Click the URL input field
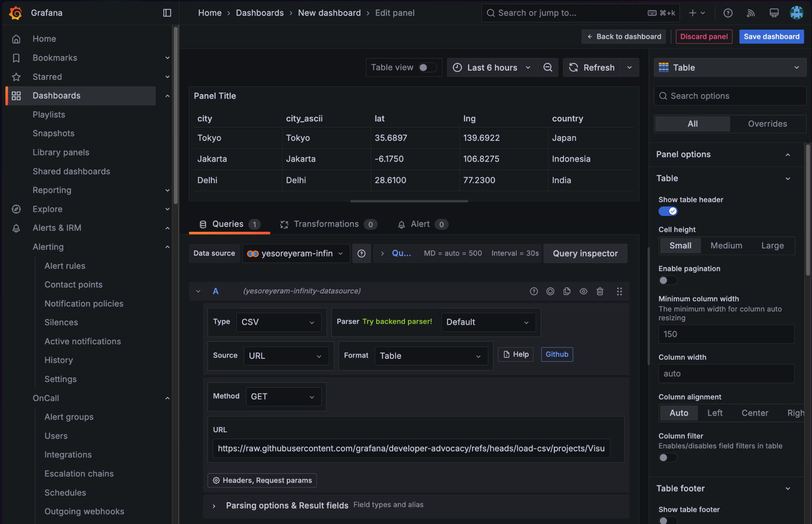 (411, 448)
